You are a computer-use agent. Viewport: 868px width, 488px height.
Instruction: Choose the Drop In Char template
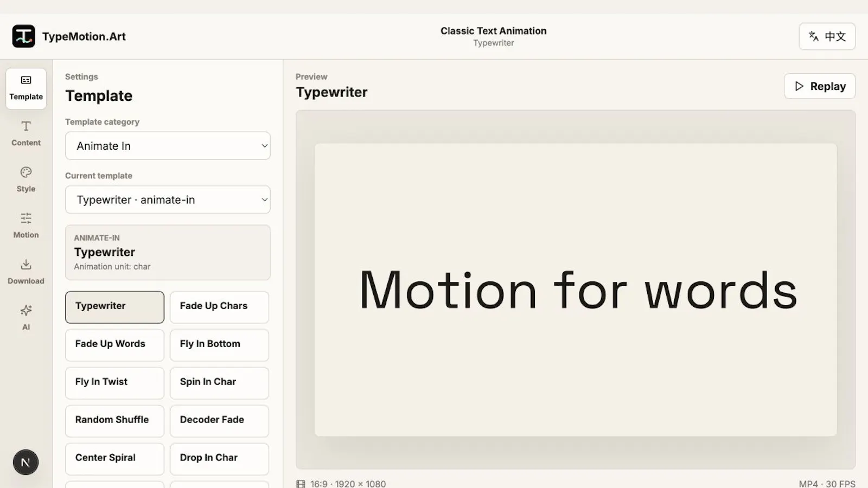pyautogui.click(x=219, y=459)
